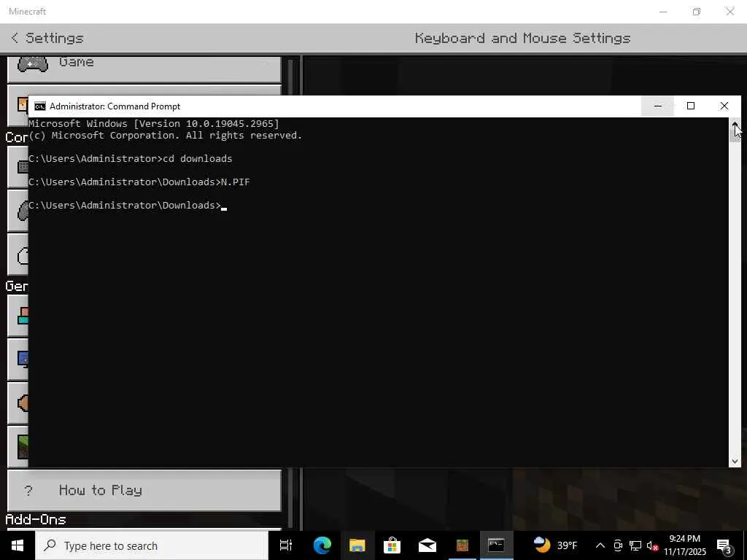The image size is (747, 560).
Task: Click the muted volume tray icon
Action: (652, 545)
